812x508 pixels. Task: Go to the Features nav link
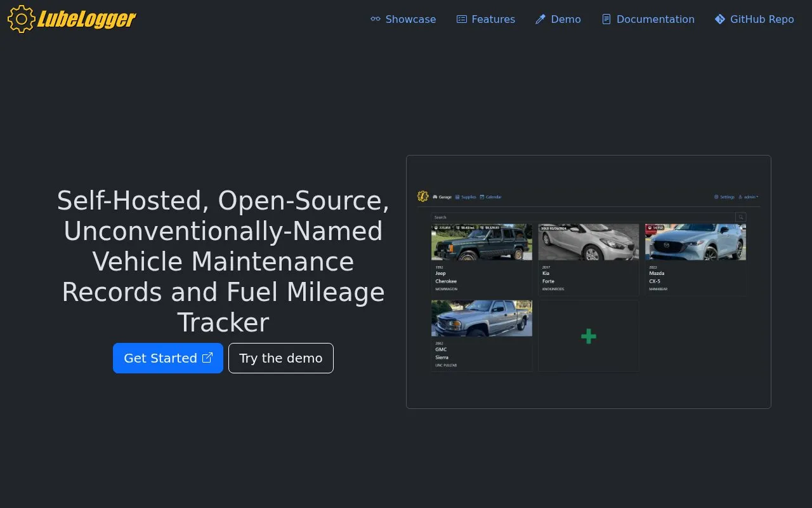coord(486,19)
